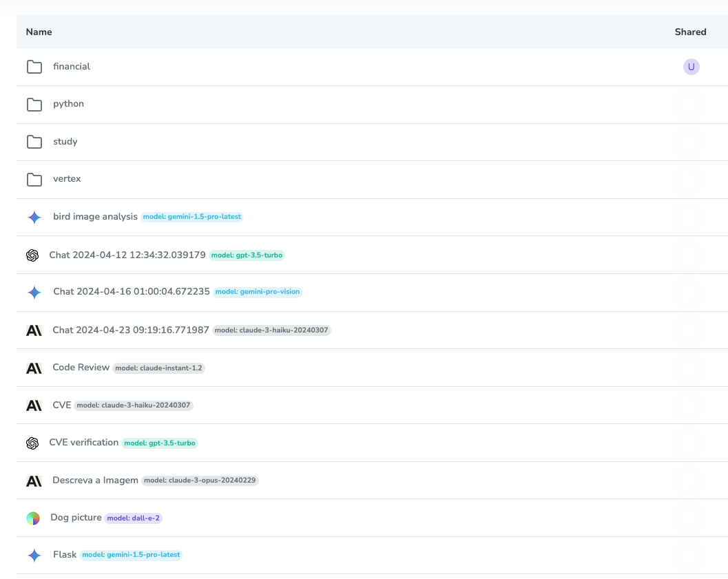Click the OpenAI icon next to Chat 2024-04-12
728x579 pixels.
pyautogui.click(x=33, y=255)
